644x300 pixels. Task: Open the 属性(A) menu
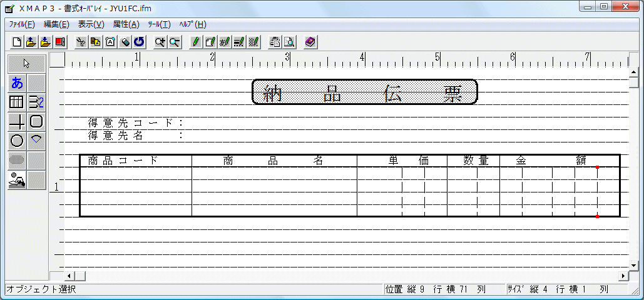click(126, 24)
